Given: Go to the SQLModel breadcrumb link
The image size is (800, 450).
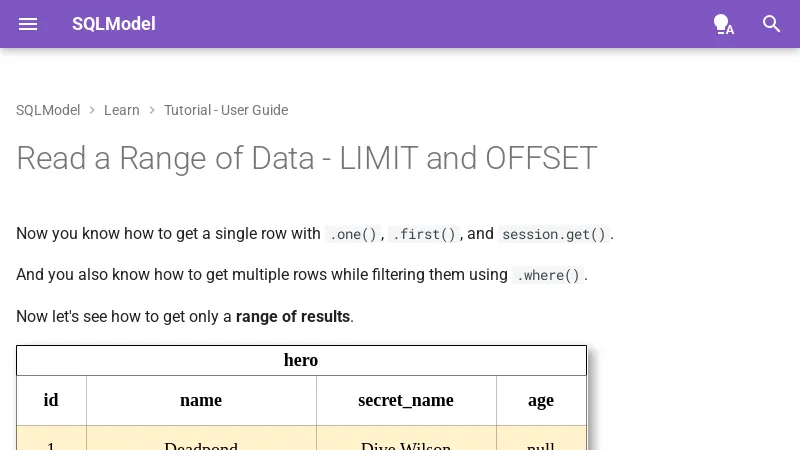Looking at the screenshot, I should tap(48, 110).
